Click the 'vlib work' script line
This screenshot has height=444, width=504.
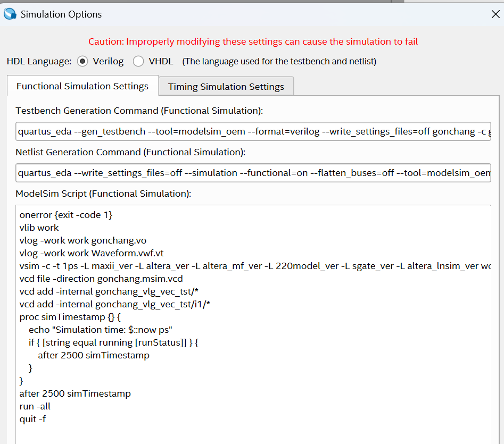tap(39, 228)
